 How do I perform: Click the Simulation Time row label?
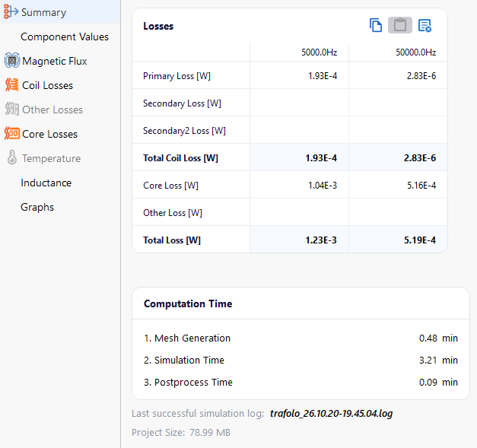click(184, 360)
